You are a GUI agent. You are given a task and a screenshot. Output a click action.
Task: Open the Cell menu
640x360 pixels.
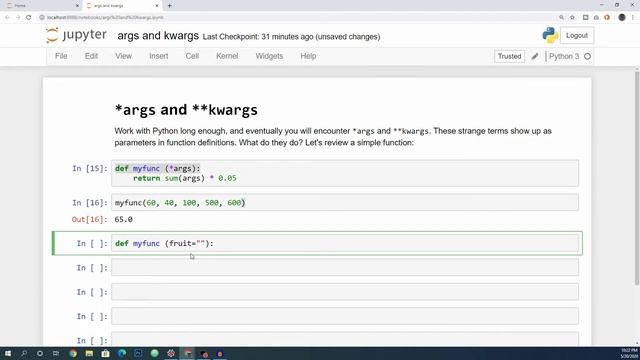pyautogui.click(x=192, y=56)
